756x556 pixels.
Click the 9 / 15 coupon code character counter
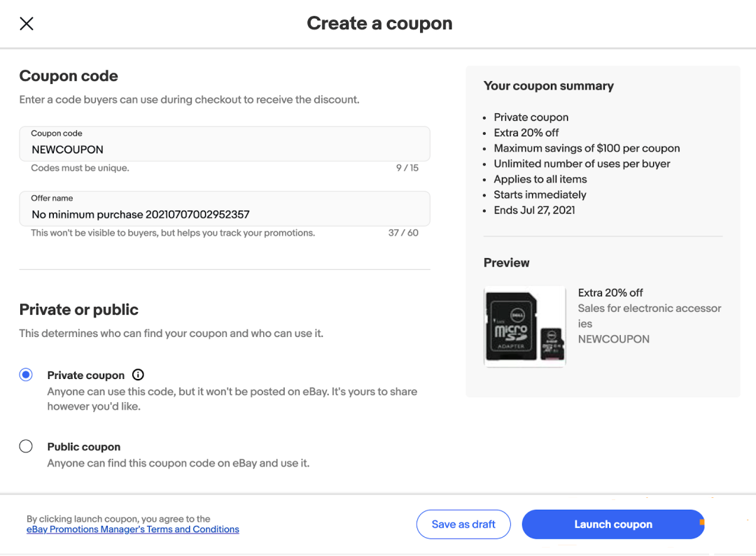point(407,168)
